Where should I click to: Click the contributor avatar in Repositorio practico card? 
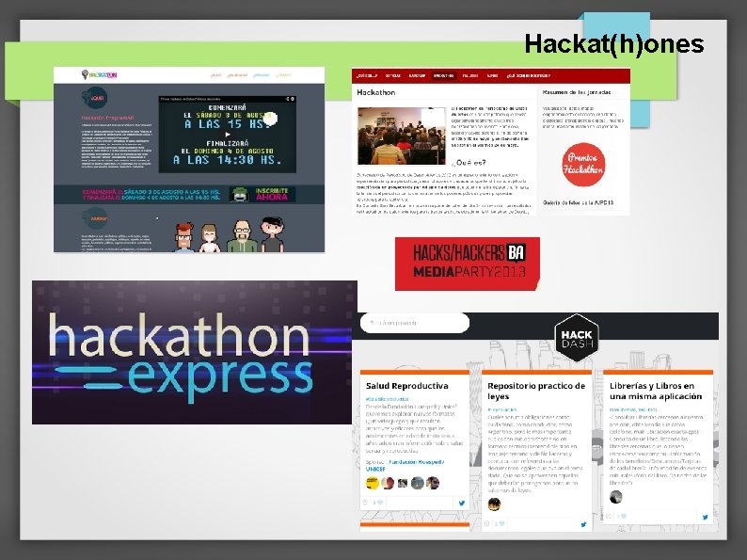495,504
